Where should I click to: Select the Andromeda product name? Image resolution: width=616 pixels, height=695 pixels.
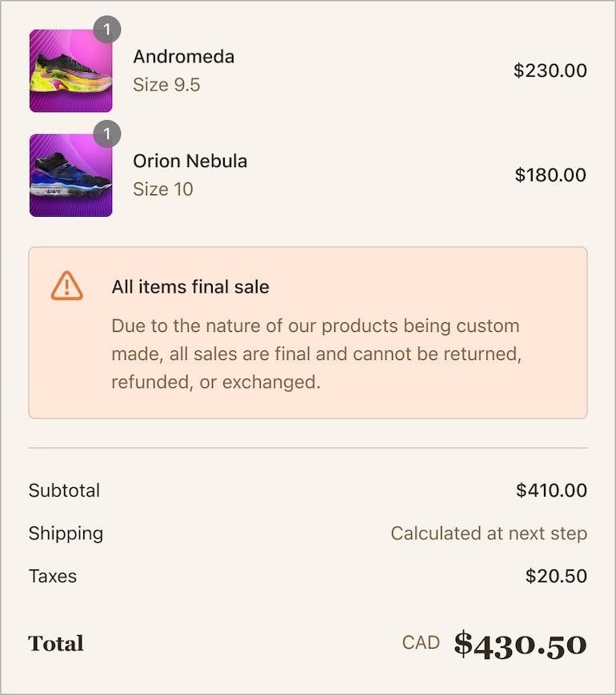coord(183,57)
